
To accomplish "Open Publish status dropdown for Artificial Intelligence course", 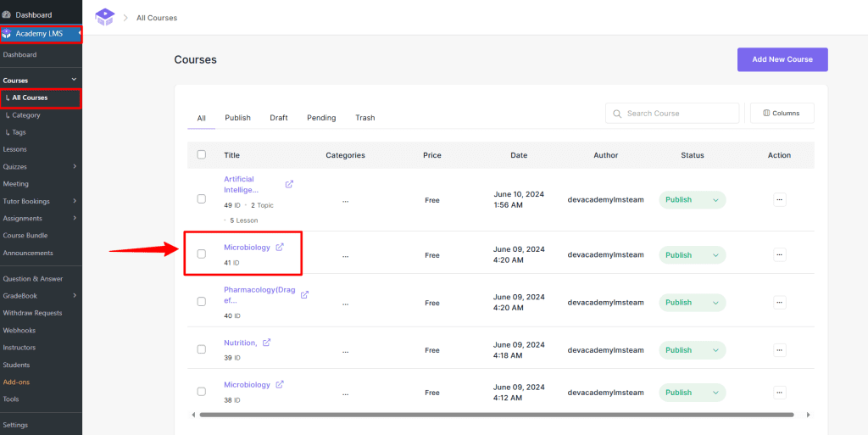I will (692, 200).
